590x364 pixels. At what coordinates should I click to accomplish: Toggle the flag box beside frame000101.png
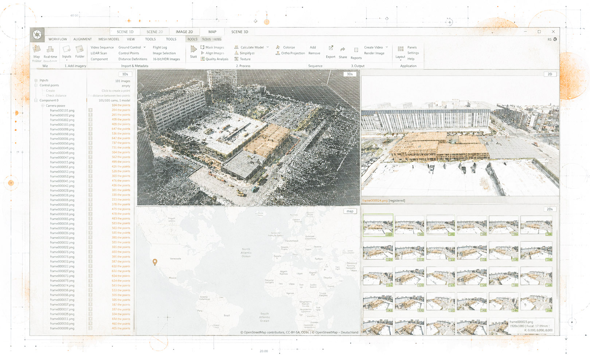90,110
